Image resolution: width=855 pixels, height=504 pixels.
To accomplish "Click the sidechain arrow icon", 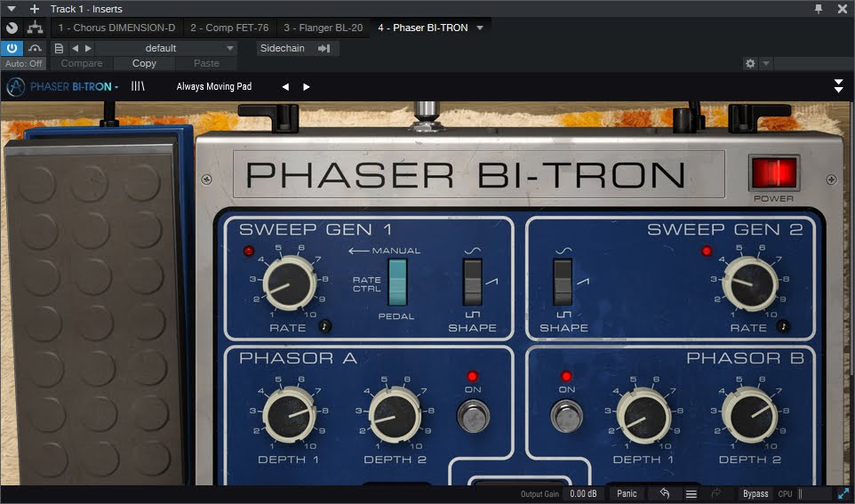I will (324, 48).
